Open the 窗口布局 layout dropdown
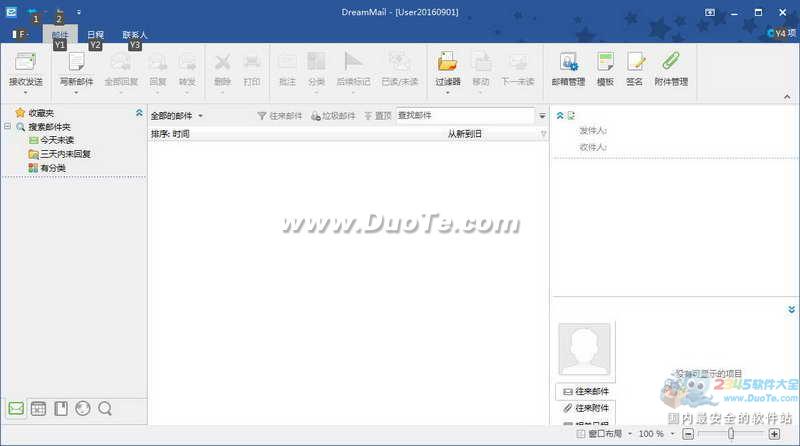 [x=604, y=434]
